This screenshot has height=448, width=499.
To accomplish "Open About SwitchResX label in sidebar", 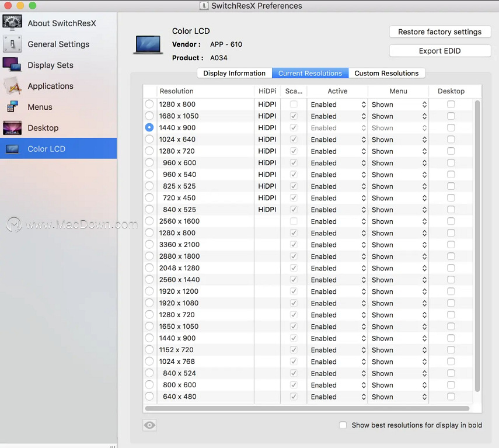I will (62, 23).
